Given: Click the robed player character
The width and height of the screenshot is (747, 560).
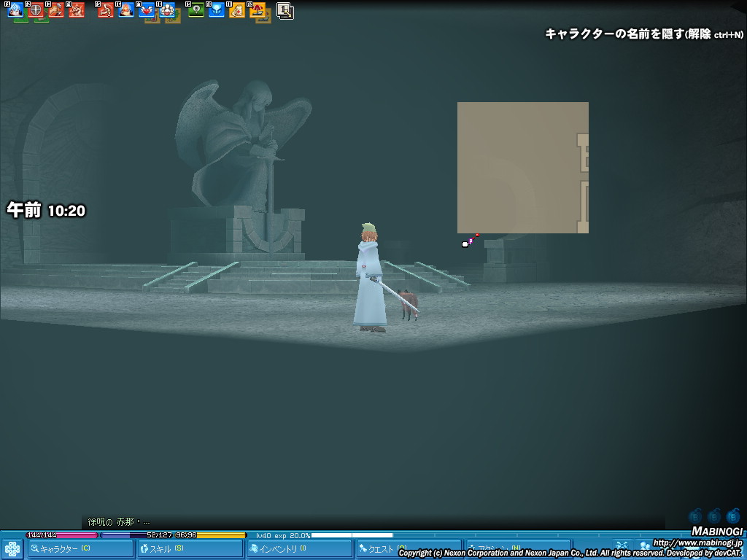Looking at the screenshot, I should tap(370, 278).
